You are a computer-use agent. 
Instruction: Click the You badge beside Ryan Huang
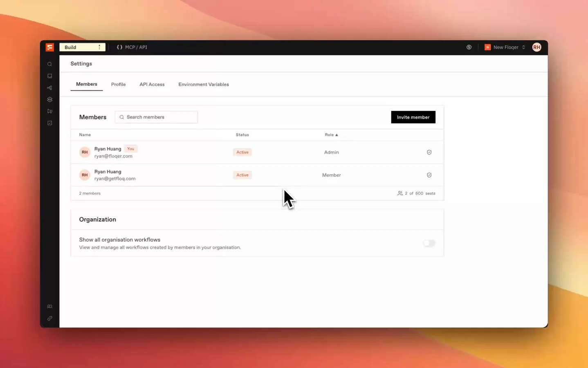[131, 149]
